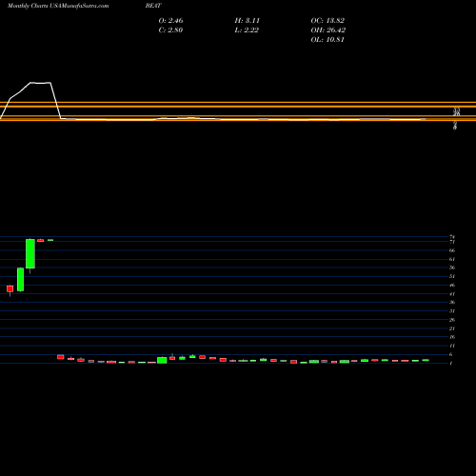
Task: Click the 74 price axis label
Action: click(x=452, y=237)
